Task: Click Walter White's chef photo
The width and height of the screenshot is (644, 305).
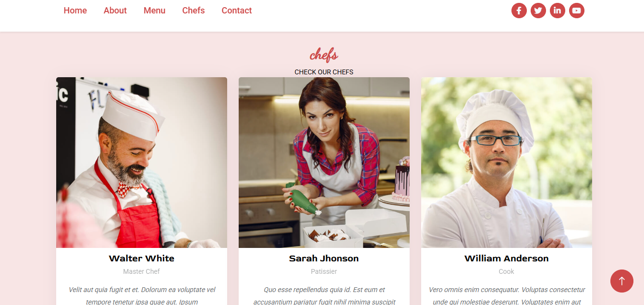Action: pyautogui.click(x=142, y=163)
